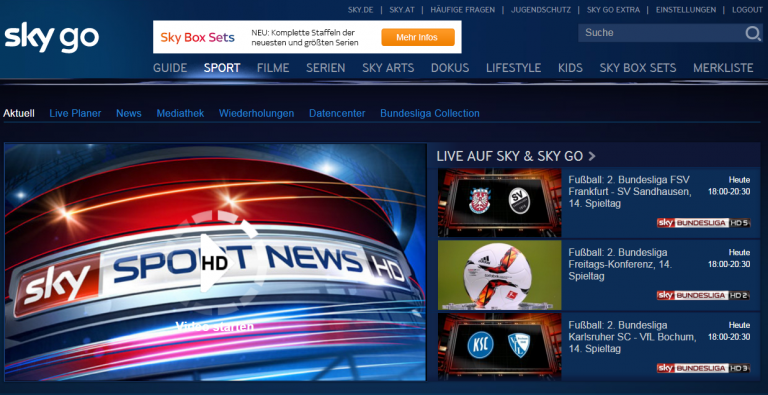The image size is (768, 395).
Task: Switch to the Bundesliga Collection tab
Action: [430, 114]
